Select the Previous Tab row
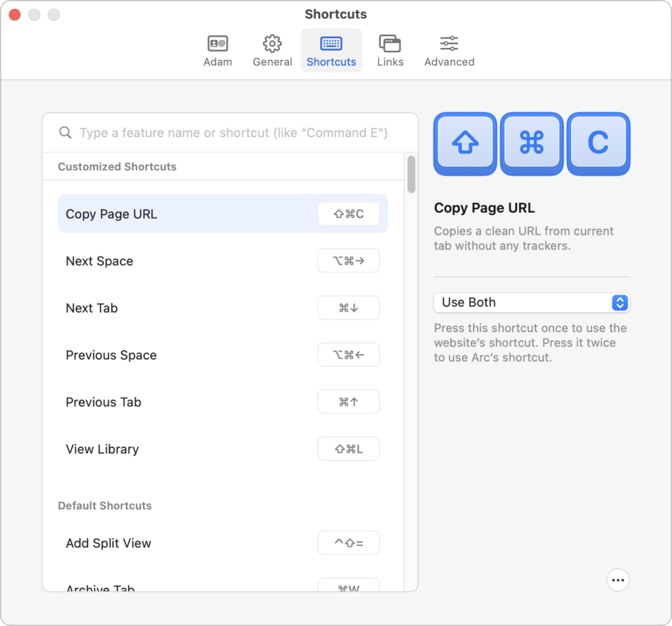The height and width of the screenshot is (626, 672). [x=222, y=402]
